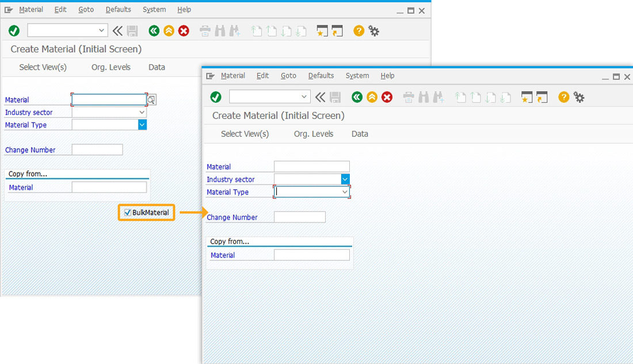The height and width of the screenshot is (364, 633).
Task: Open Material menu in back window
Action: click(31, 10)
